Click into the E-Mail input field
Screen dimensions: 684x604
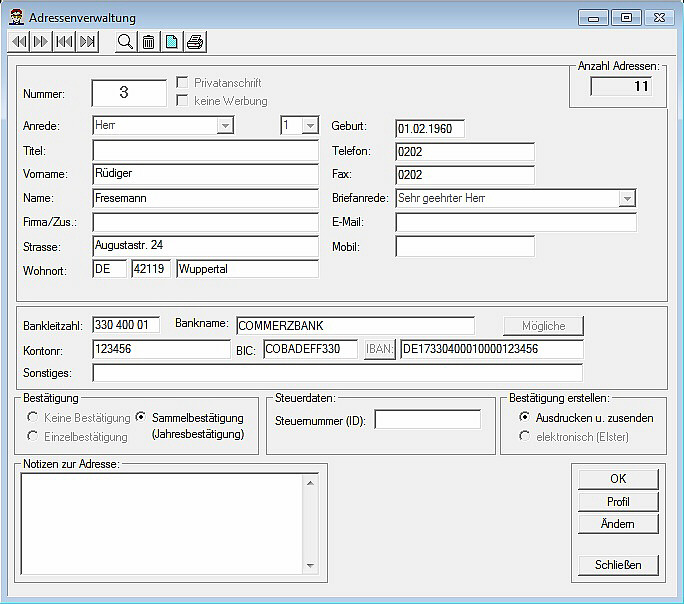(x=515, y=222)
